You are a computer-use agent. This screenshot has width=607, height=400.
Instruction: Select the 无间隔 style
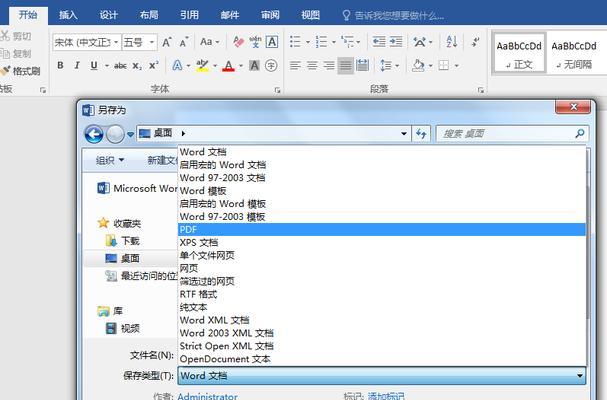click(574, 54)
